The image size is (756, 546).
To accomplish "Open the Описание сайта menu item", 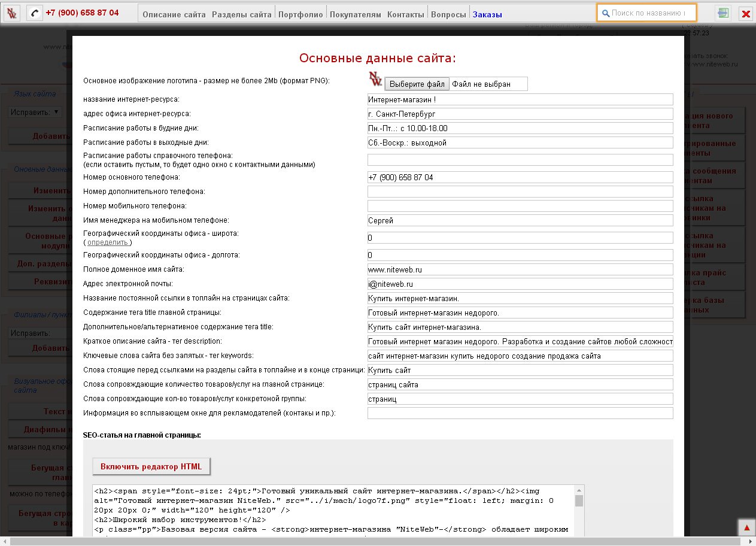I will pyautogui.click(x=174, y=14).
